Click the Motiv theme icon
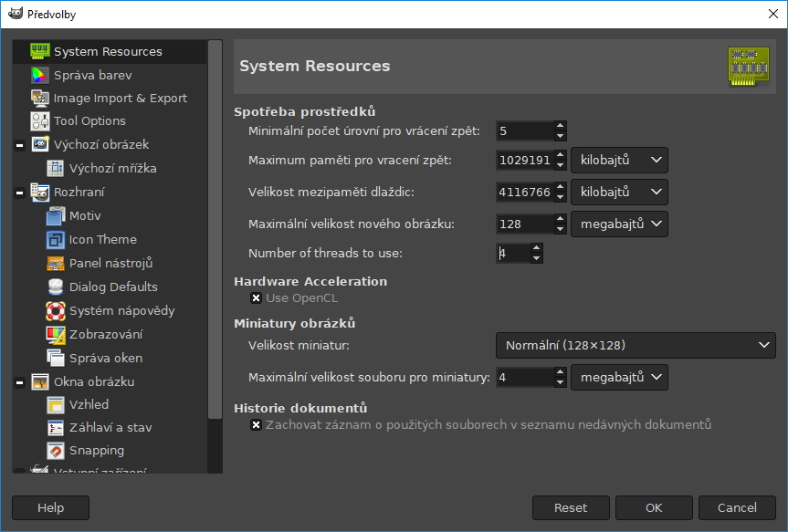The width and height of the screenshot is (788, 532). [55, 216]
